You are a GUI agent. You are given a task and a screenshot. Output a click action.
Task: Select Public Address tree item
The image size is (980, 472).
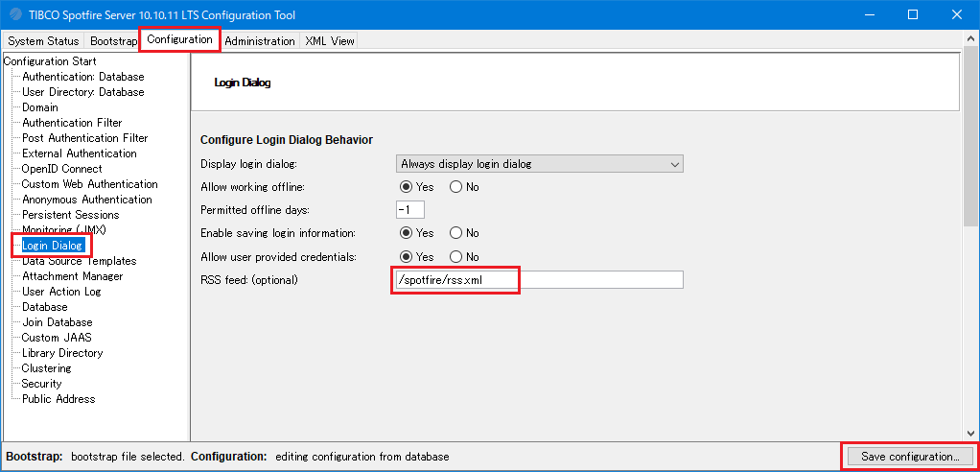coord(58,399)
